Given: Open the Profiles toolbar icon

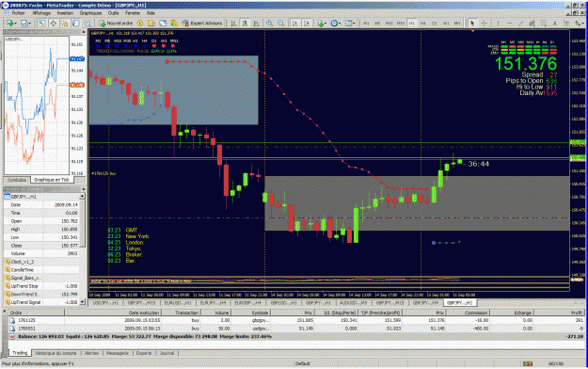Looking at the screenshot, I should coord(24,24).
